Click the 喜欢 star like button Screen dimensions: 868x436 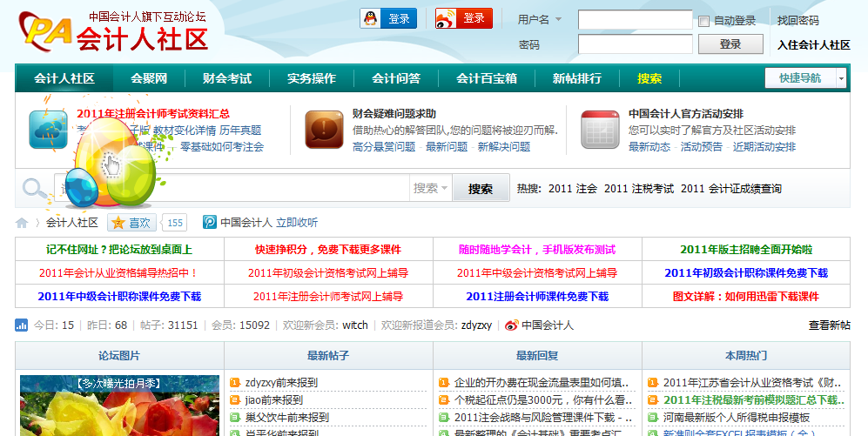click(131, 223)
